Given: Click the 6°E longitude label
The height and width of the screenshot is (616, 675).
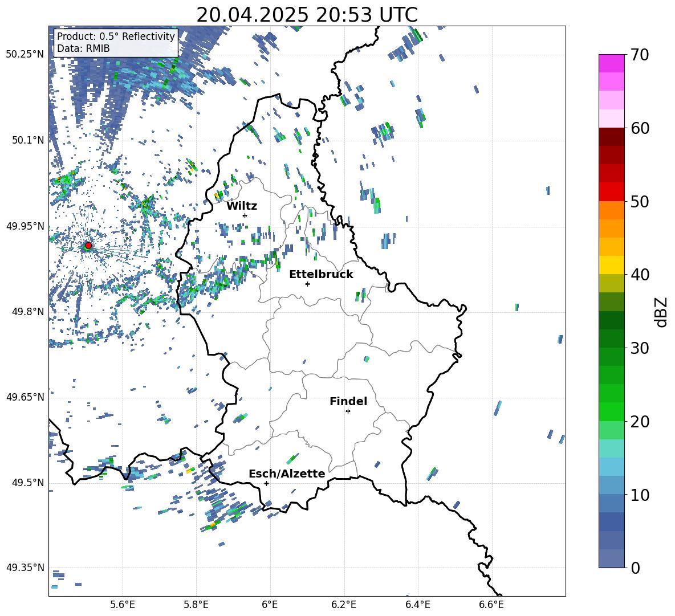Looking at the screenshot, I should pyautogui.click(x=270, y=605).
